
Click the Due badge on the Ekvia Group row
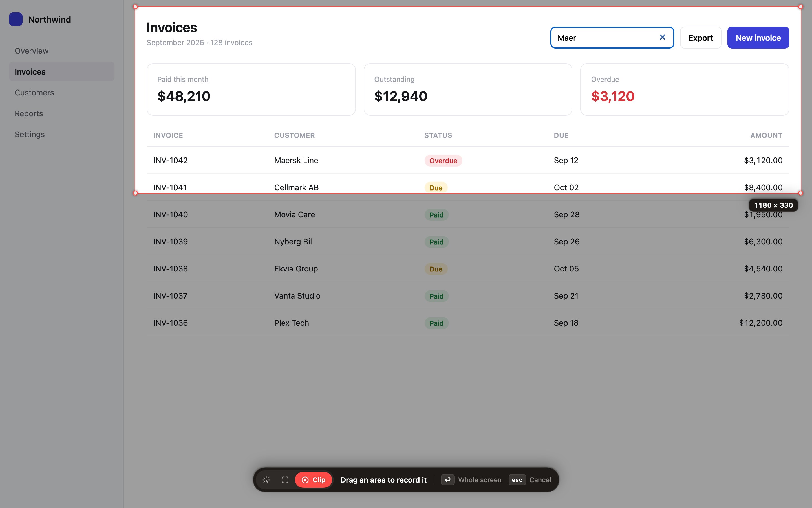pos(436,269)
